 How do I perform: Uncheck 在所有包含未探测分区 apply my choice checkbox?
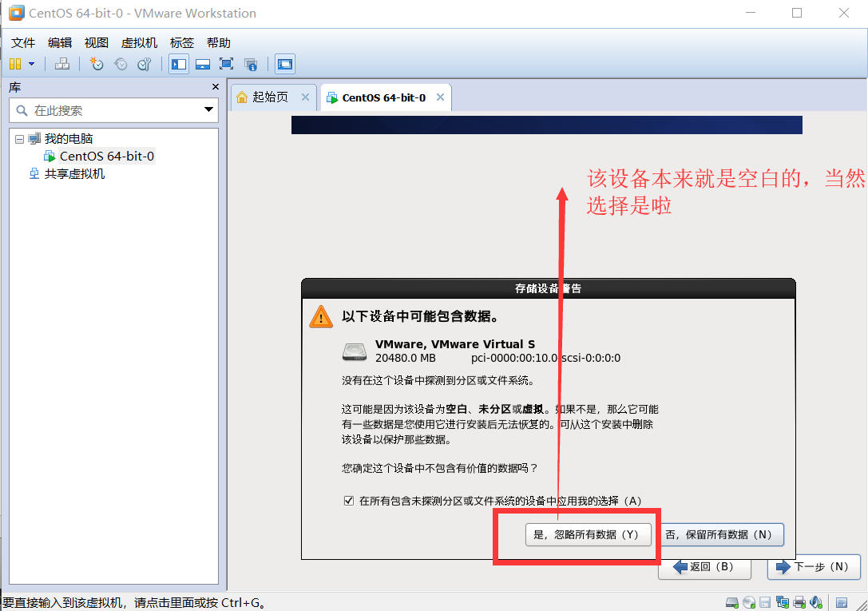pyautogui.click(x=349, y=501)
